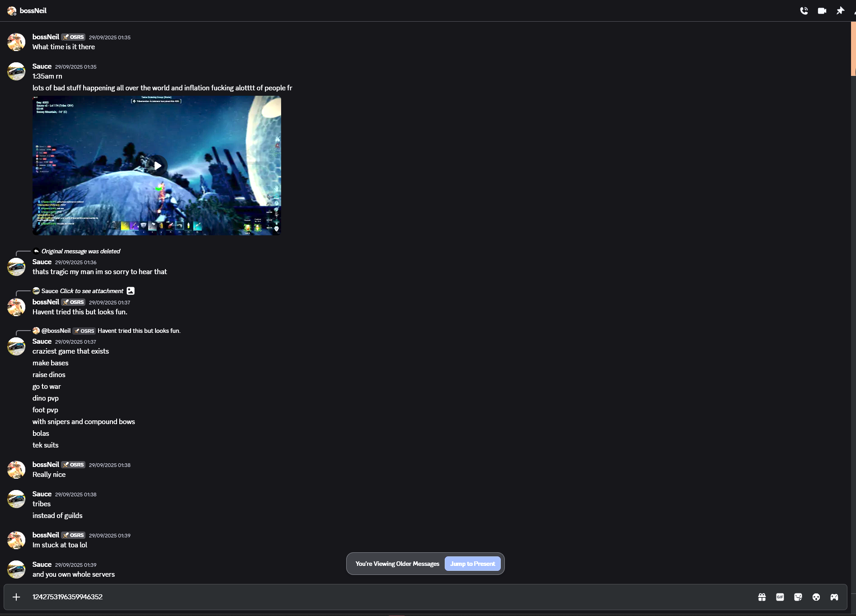Click Sauce username on 1:35am message

[x=42, y=66]
